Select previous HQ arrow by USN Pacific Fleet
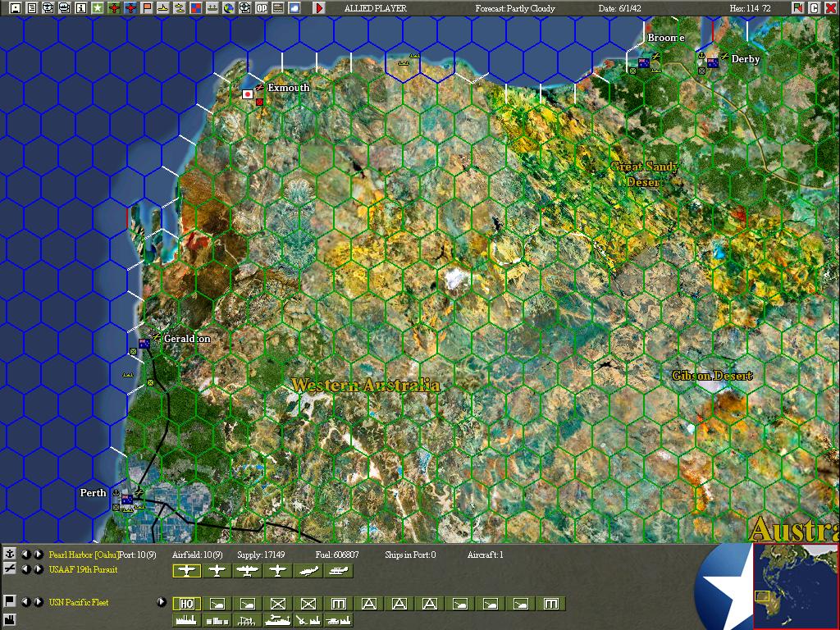Screen dimensions: 840x630 tap(25, 601)
